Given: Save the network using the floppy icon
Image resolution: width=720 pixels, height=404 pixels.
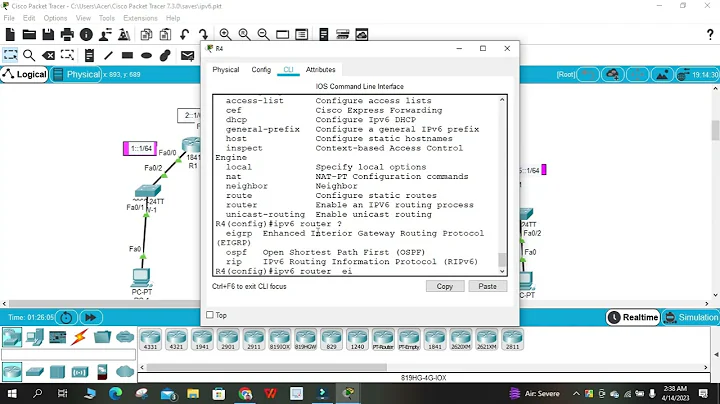Looking at the screenshot, I should pos(48,34).
